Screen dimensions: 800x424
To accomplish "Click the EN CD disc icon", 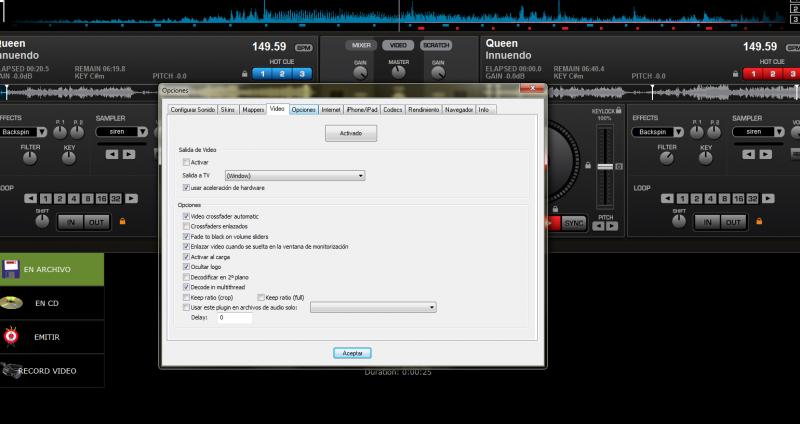I will coord(11,302).
